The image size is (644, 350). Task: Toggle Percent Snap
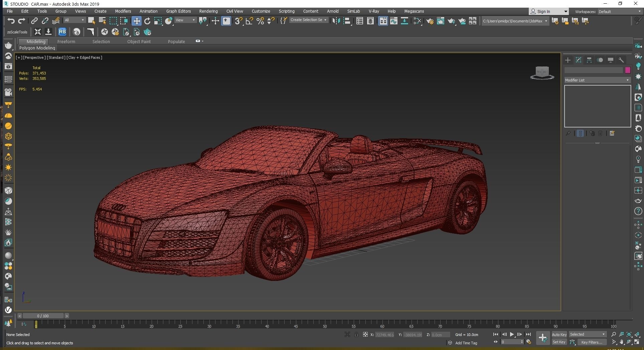coord(260,21)
